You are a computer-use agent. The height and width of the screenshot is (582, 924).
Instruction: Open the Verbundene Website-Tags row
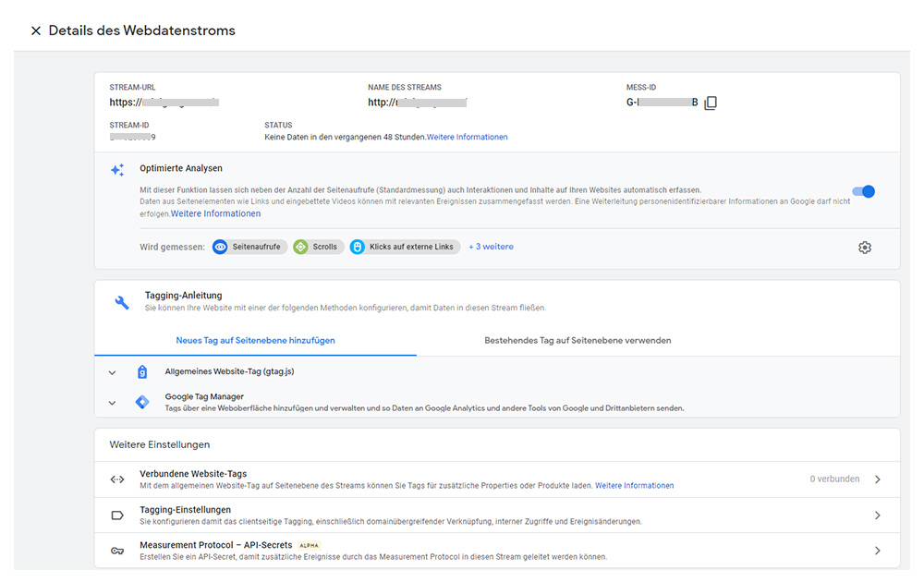tap(497, 479)
